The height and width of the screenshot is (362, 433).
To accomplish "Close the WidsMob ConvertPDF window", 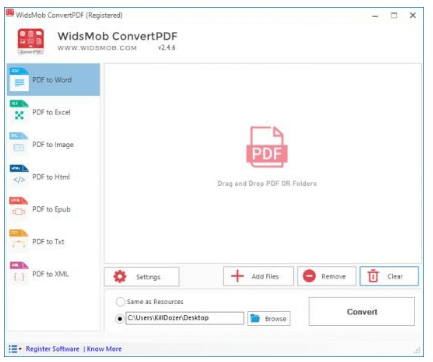I will tap(413, 15).
